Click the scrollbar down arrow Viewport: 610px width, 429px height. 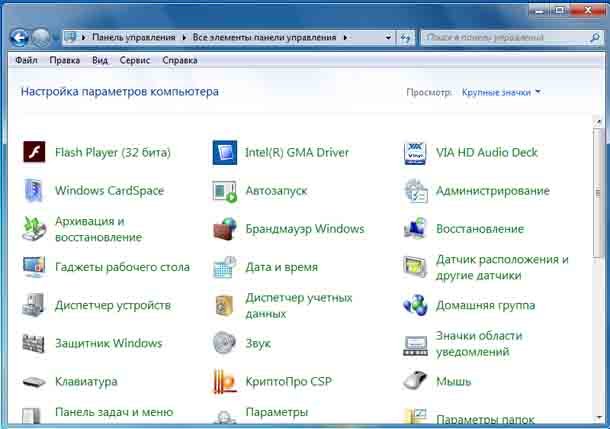point(598,418)
